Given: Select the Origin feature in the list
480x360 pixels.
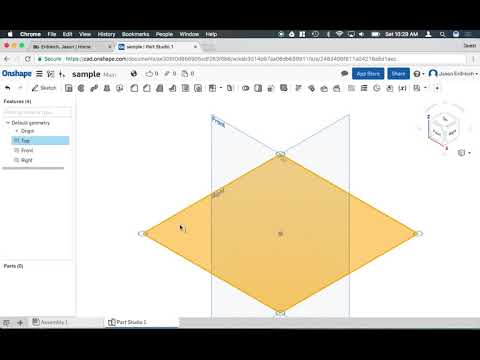Looking at the screenshot, I should coord(27,131).
